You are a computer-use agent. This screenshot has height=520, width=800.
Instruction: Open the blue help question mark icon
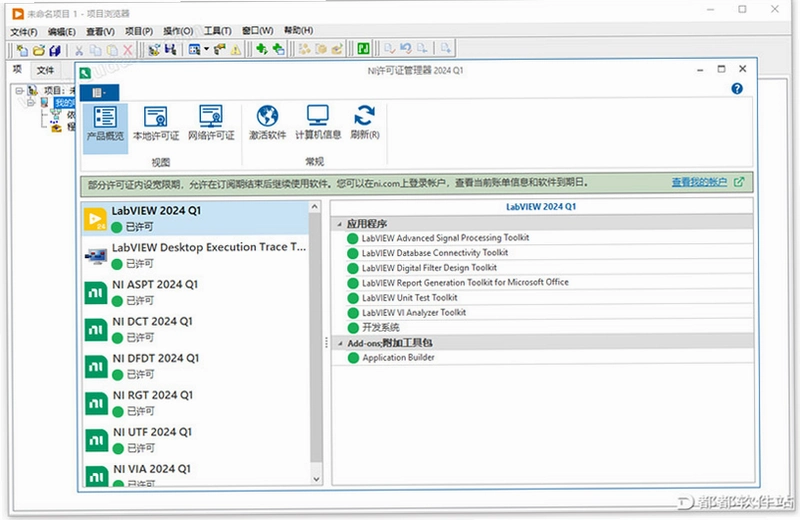[x=737, y=89]
